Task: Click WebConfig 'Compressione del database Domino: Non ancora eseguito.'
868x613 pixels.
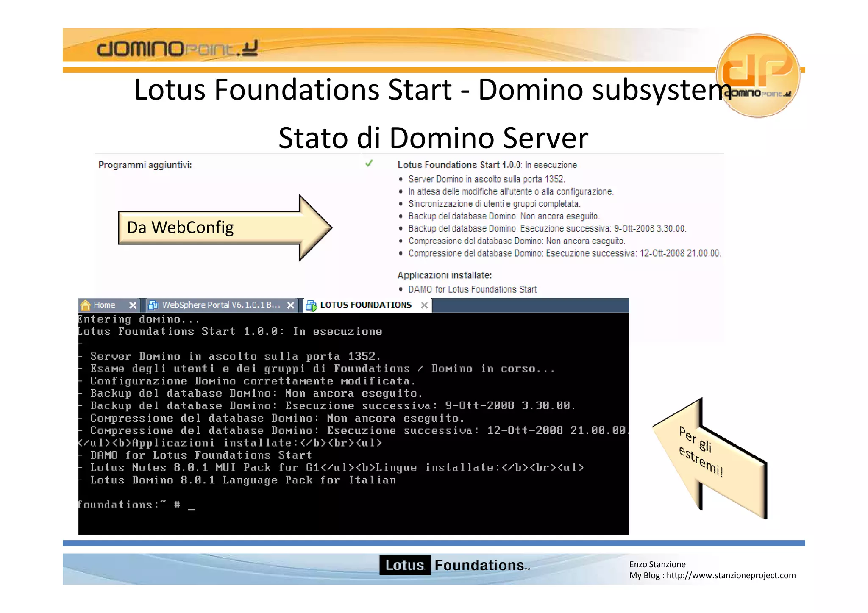Action: (x=517, y=241)
